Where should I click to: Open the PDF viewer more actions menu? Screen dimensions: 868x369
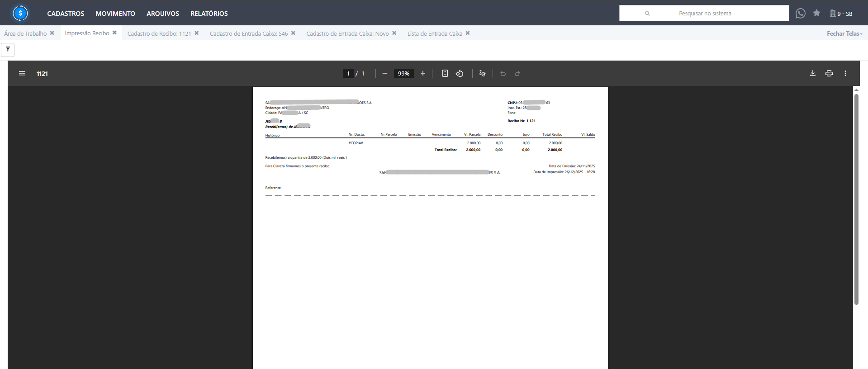pyautogui.click(x=845, y=73)
